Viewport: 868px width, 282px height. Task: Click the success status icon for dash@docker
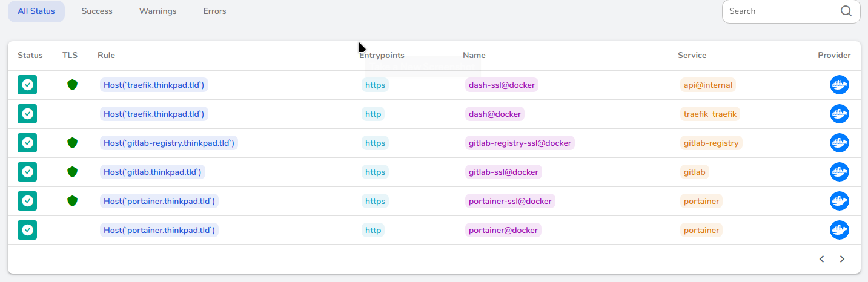click(x=27, y=114)
